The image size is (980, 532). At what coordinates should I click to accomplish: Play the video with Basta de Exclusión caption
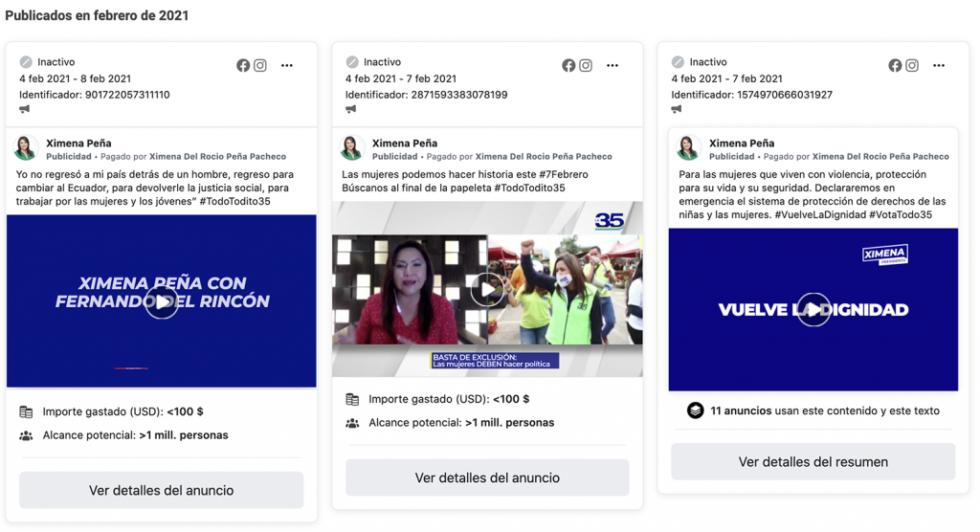coord(487,289)
